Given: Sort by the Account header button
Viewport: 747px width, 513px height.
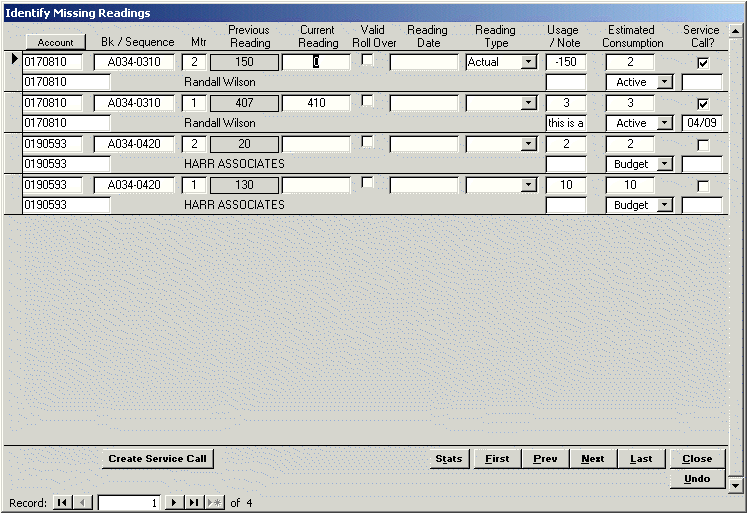Looking at the screenshot, I should pyautogui.click(x=56, y=42).
